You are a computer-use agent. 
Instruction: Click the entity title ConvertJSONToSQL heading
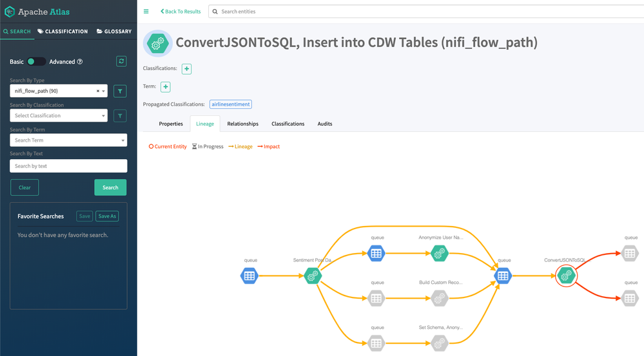(356, 42)
